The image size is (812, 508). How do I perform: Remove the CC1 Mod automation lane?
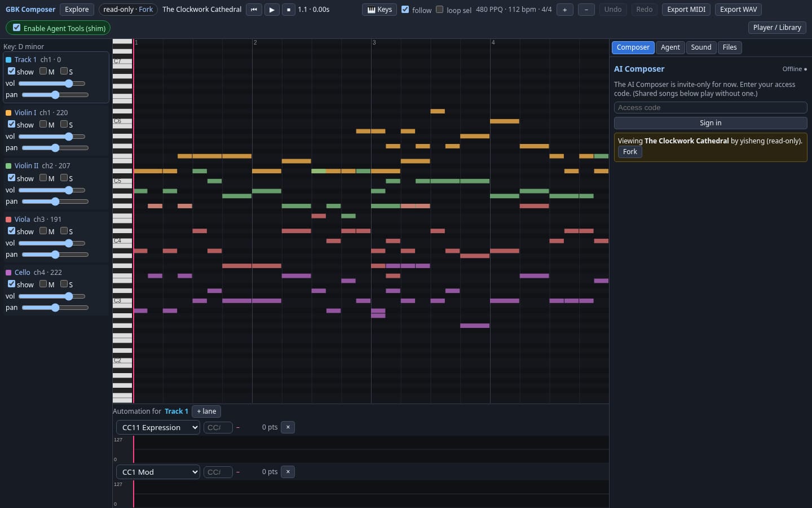(x=288, y=472)
